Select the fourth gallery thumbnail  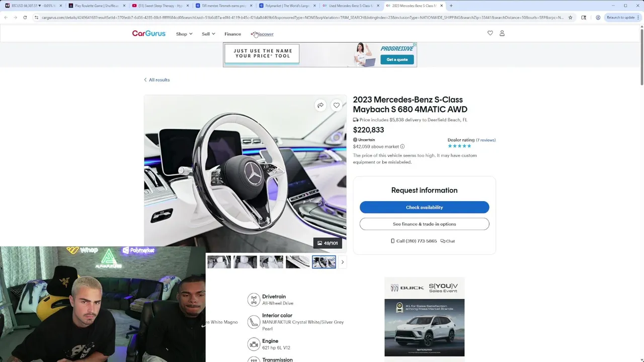point(297,262)
